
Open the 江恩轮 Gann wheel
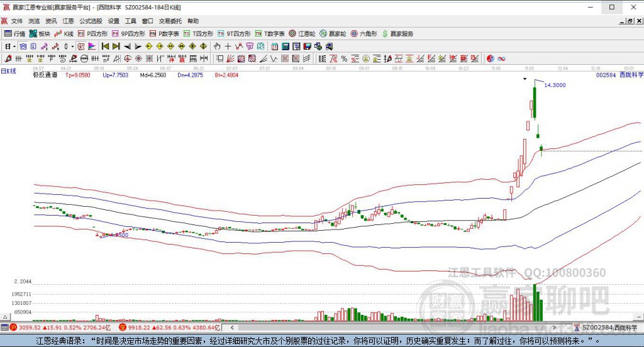coord(303,34)
